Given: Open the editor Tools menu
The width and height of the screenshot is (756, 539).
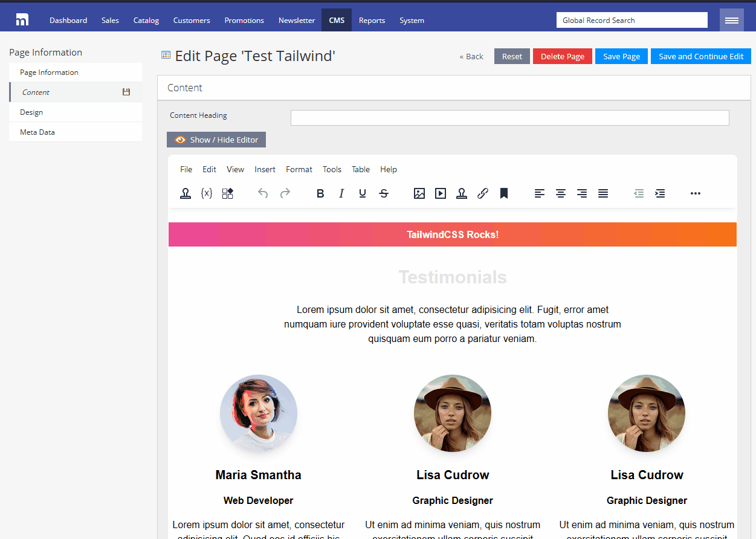Looking at the screenshot, I should [x=332, y=169].
